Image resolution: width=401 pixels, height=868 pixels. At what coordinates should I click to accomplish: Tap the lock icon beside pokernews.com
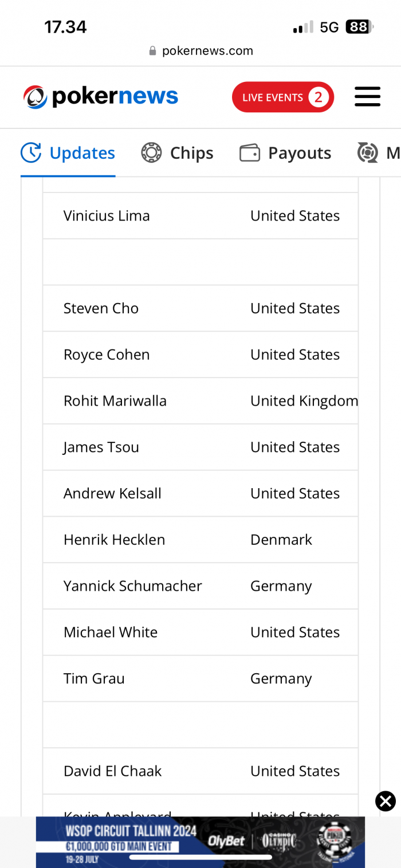(x=152, y=51)
